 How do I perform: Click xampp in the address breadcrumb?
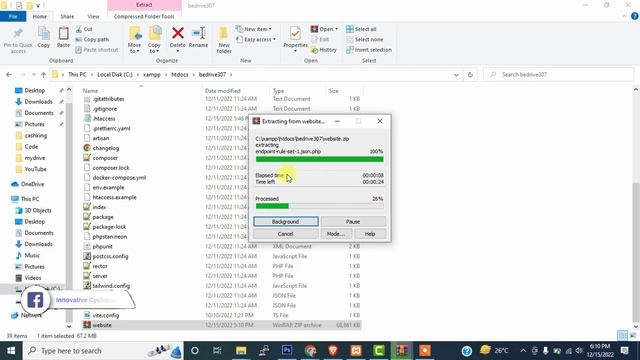152,75
